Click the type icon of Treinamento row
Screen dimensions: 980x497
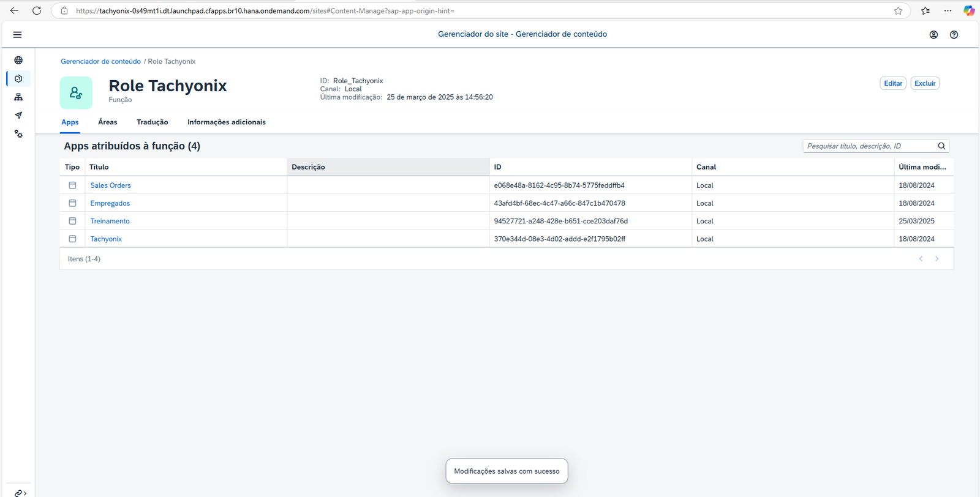[x=72, y=220]
